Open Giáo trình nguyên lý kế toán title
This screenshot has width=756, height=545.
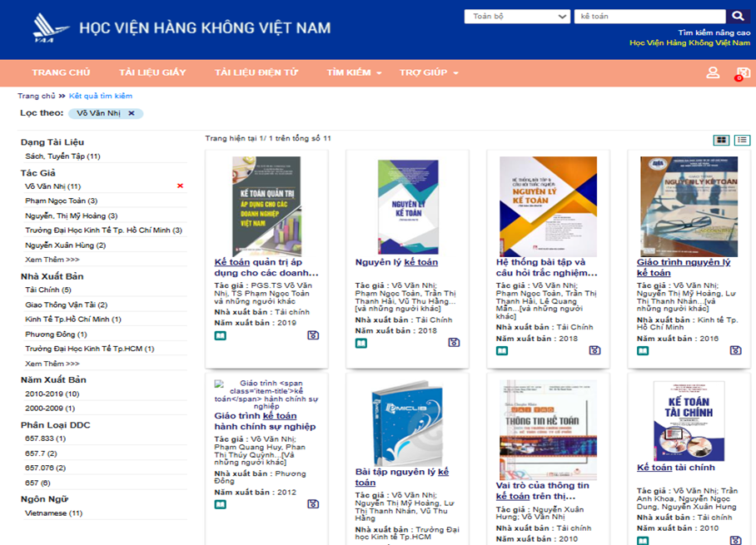(684, 267)
